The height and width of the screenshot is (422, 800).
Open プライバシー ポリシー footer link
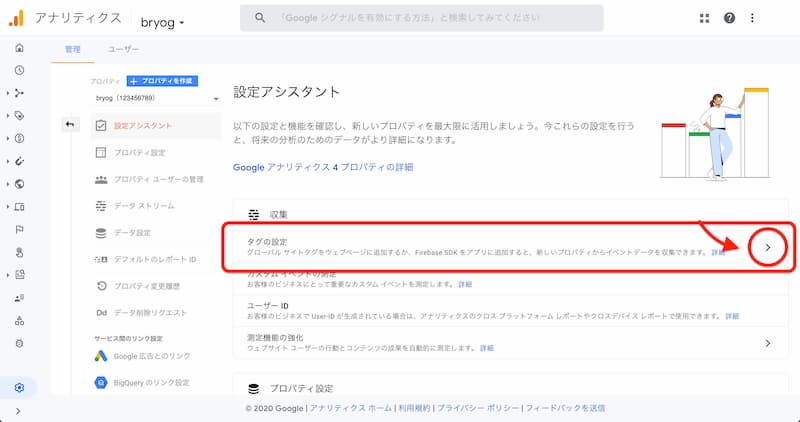coord(478,408)
